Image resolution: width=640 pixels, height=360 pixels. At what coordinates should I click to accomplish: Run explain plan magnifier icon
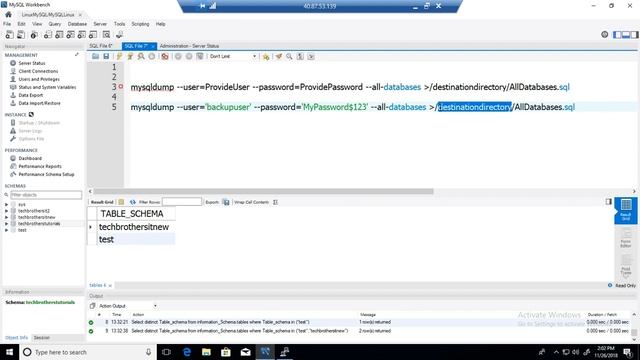(x=141, y=56)
